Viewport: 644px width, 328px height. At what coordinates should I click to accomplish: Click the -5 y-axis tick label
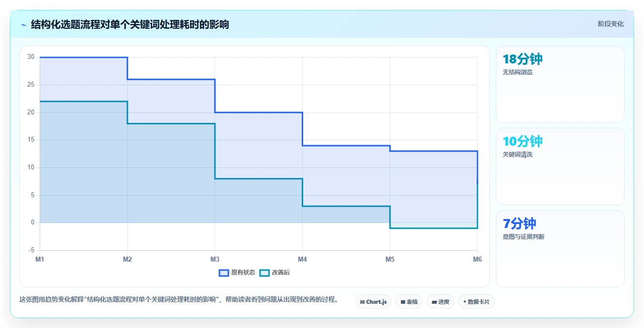[x=31, y=250]
